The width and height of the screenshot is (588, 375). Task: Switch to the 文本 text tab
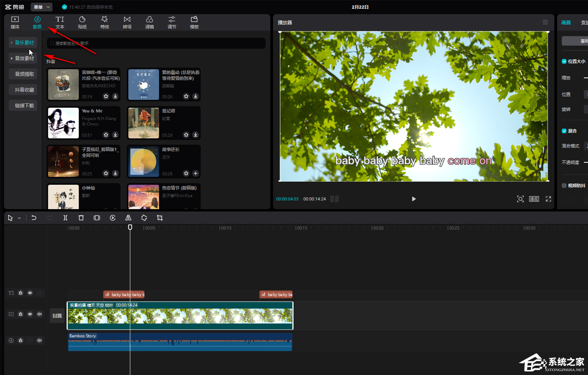click(60, 22)
